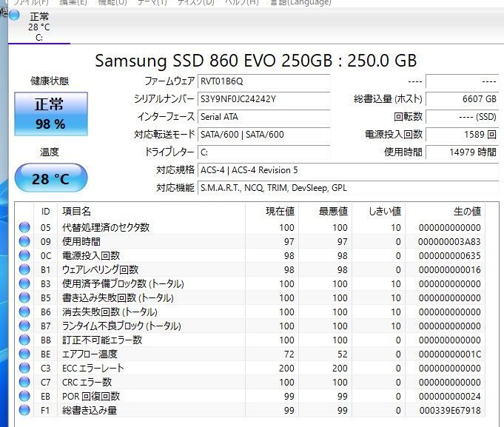Click the status icon for ID 05 row
Image resolution: width=504 pixels, height=427 pixels.
24,227
